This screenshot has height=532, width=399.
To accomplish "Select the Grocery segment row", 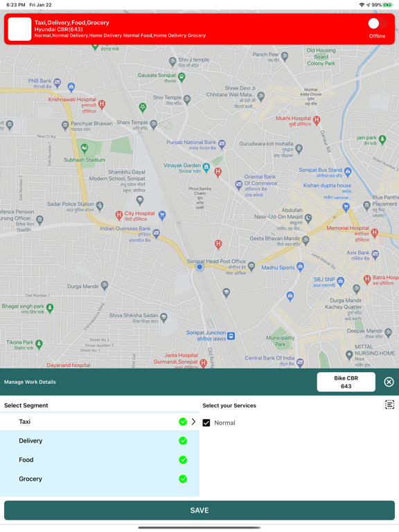I will pos(100,479).
